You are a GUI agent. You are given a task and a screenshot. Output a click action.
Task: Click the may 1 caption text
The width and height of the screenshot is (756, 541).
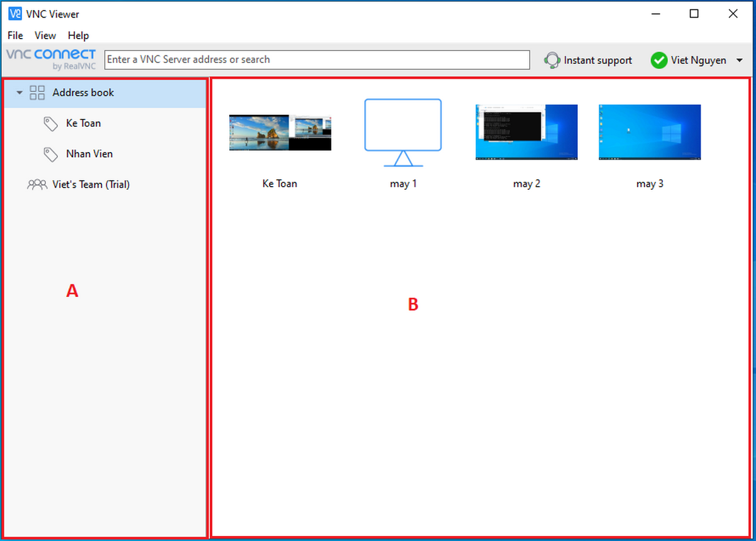[x=403, y=184]
